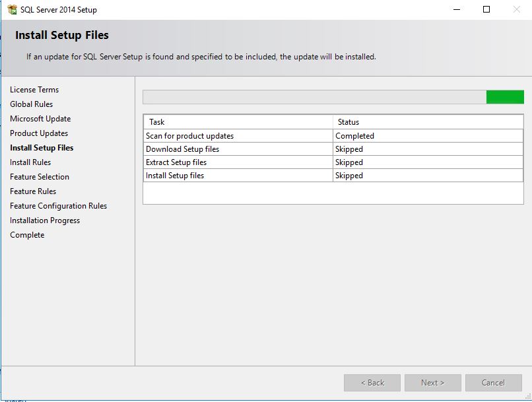Go to Microsoft Update step
This screenshot has height=402, width=532.
[40, 119]
